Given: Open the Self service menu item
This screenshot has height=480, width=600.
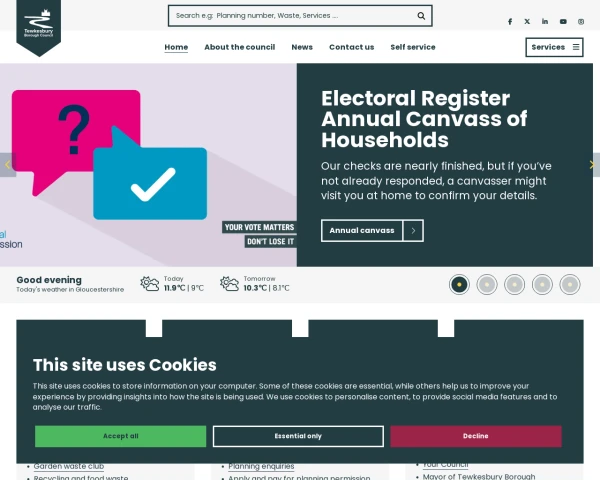Looking at the screenshot, I should (x=413, y=47).
